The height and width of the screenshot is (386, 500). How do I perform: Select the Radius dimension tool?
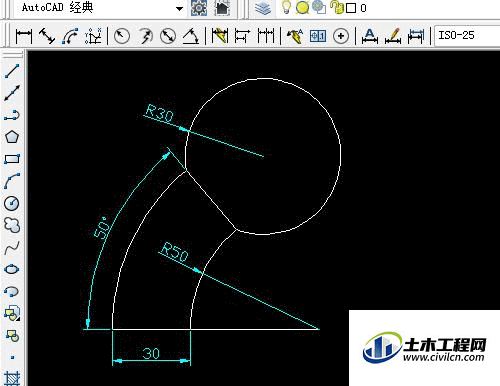tap(122, 36)
